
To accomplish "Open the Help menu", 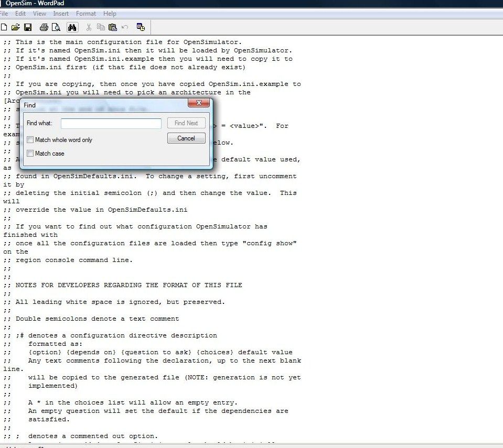I will point(110,14).
